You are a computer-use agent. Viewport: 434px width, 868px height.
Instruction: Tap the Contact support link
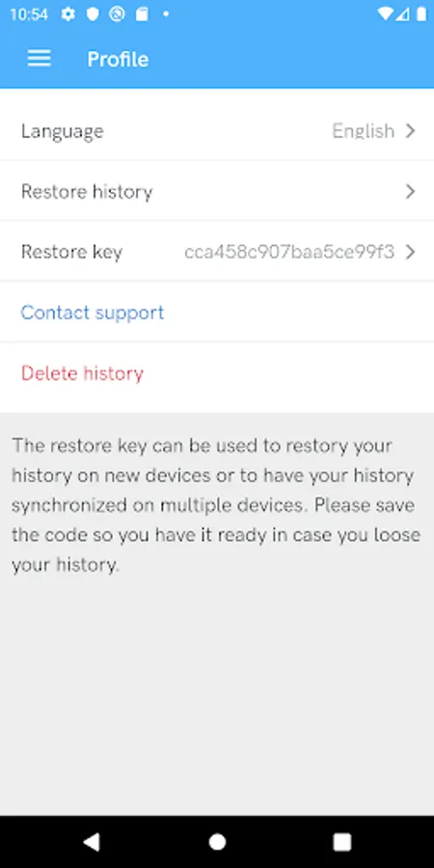[93, 312]
